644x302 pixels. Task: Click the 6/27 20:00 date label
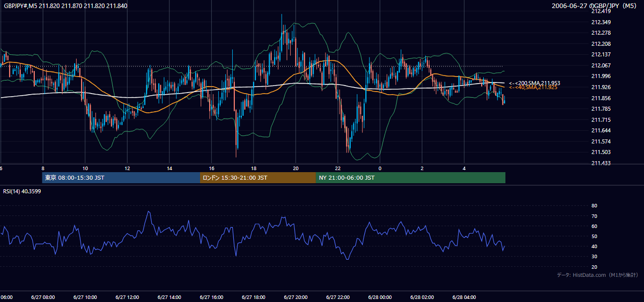(x=296, y=297)
